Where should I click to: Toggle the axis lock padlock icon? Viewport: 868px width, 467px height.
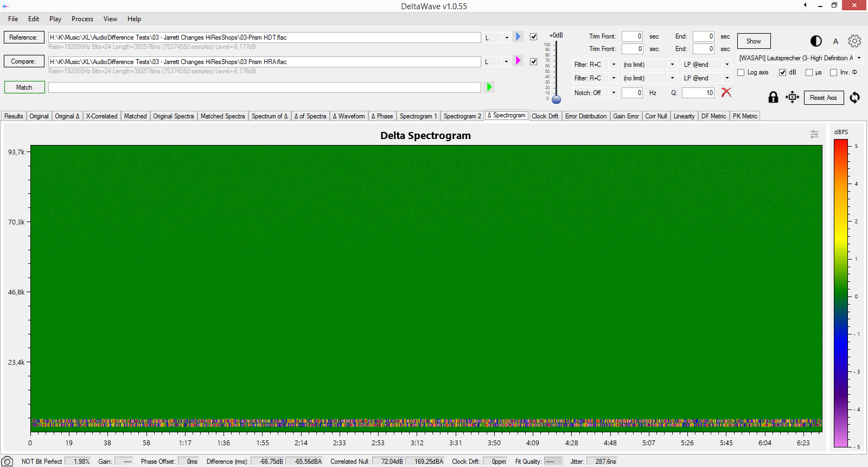point(773,97)
